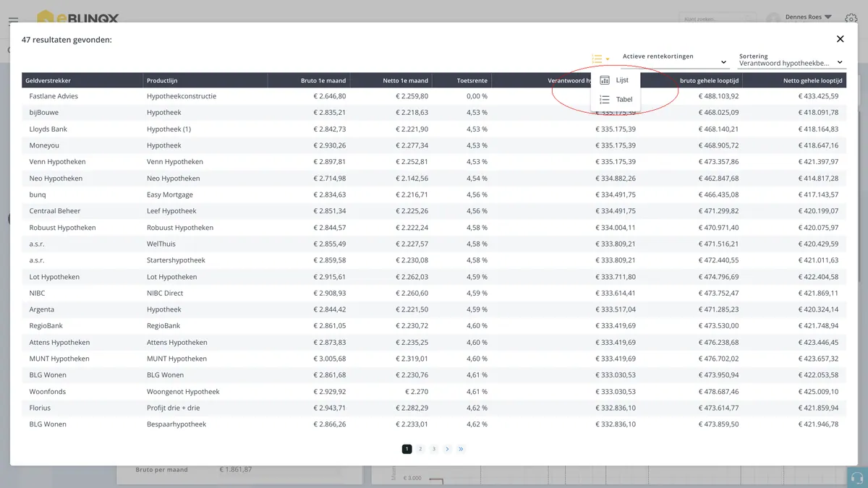The height and width of the screenshot is (488, 868).
Task: Sort by the Toetsrente column header
Action: (x=462, y=80)
